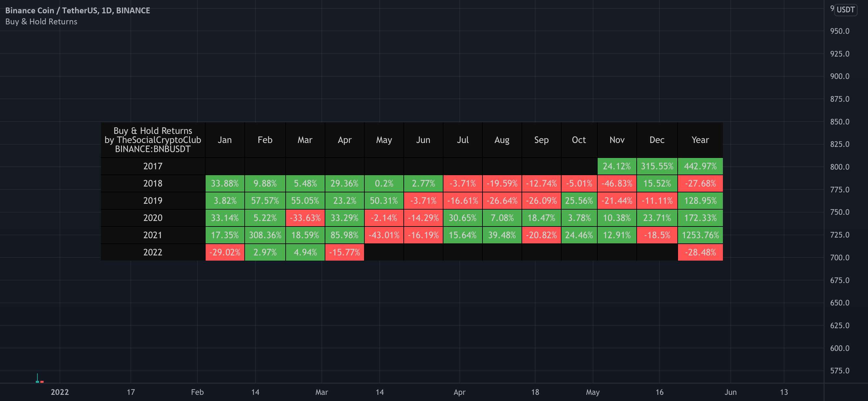This screenshot has width=868, height=401.
Task: Click the table title by TheSocialCryptoClub
Action: click(153, 140)
